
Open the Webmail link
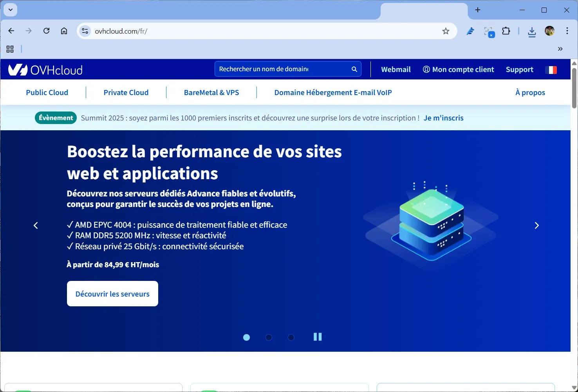click(x=396, y=69)
